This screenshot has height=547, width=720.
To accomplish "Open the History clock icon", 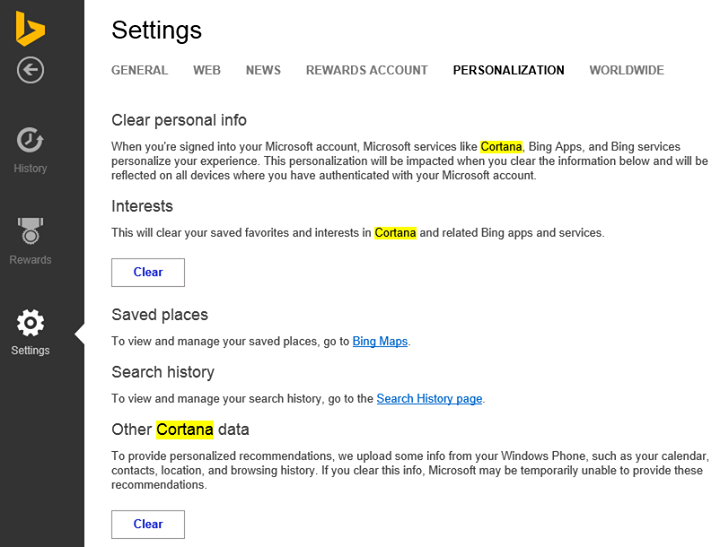I will pyautogui.click(x=30, y=140).
